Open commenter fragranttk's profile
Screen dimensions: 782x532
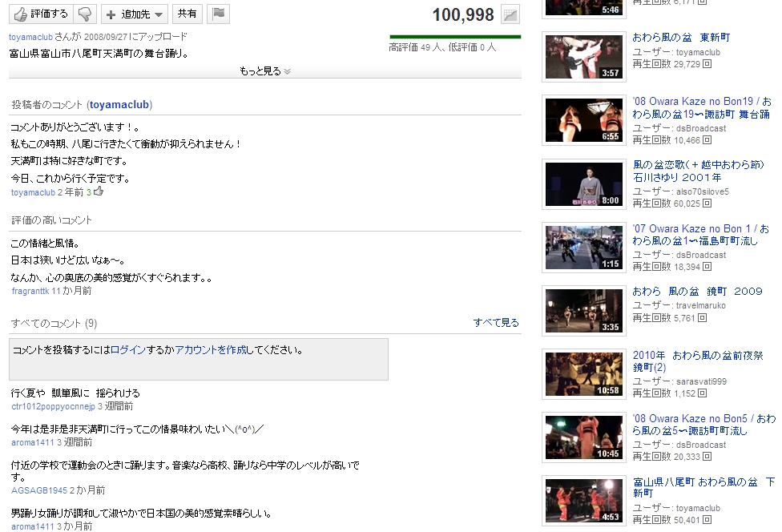click(x=30, y=291)
